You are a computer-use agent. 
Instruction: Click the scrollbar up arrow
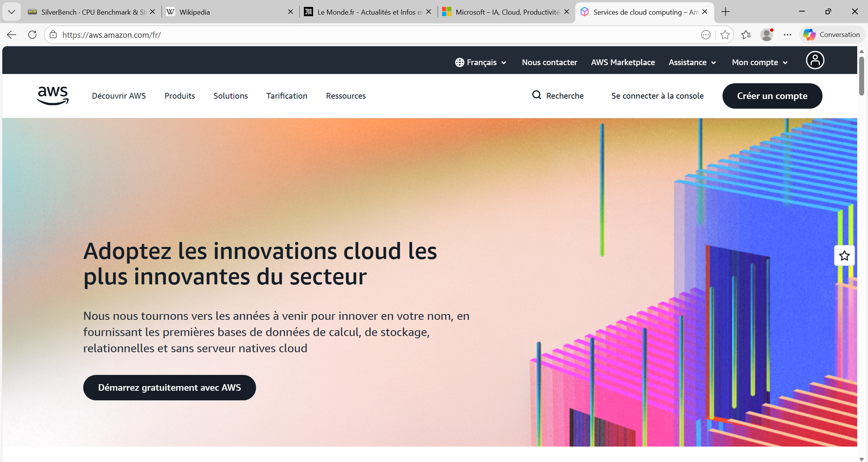coord(861,51)
